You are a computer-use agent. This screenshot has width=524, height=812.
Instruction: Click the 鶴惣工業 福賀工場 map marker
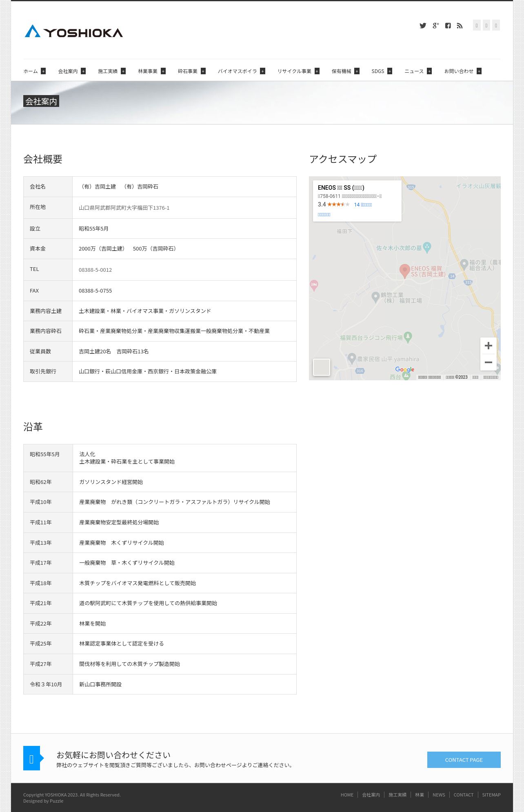click(375, 297)
